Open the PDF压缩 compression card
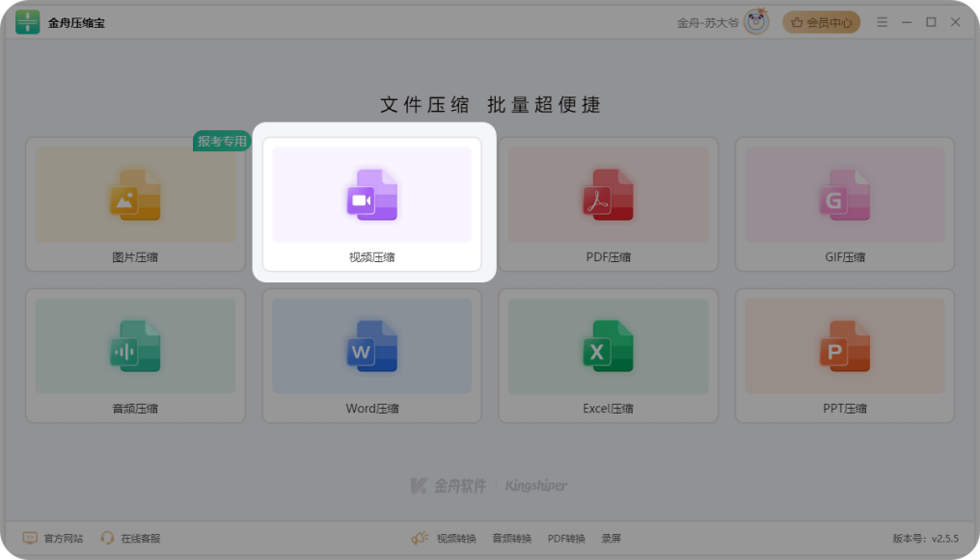Image resolution: width=980 pixels, height=560 pixels. (608, 204)
